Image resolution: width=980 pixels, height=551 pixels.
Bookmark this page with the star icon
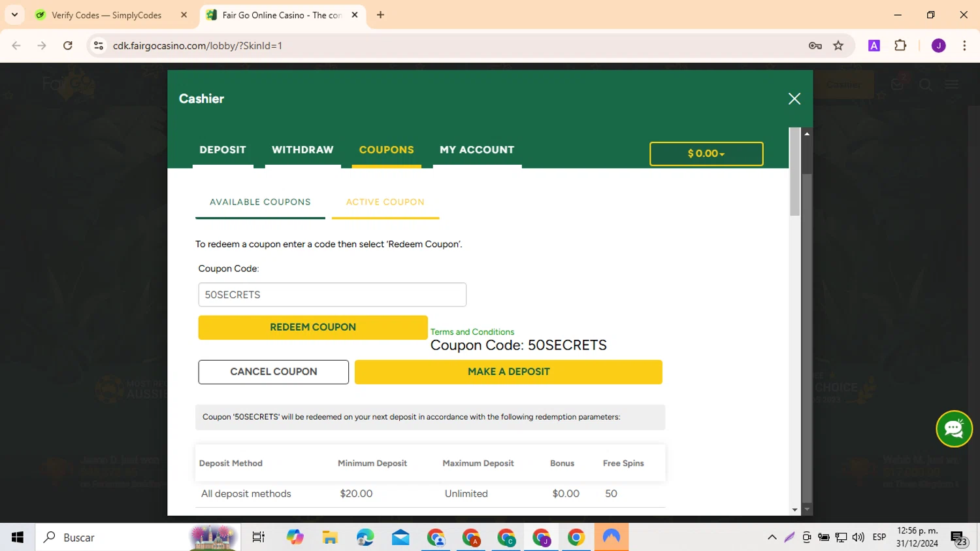click(838, 46)
